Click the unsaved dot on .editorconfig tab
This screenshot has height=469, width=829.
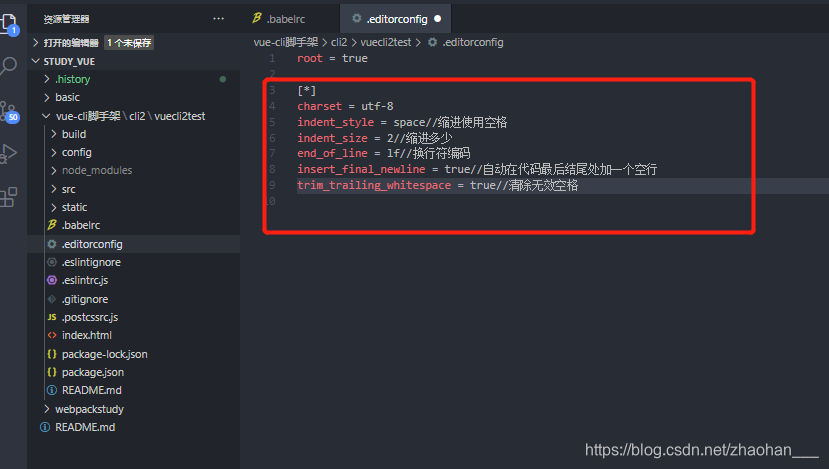tap(437, 19)
